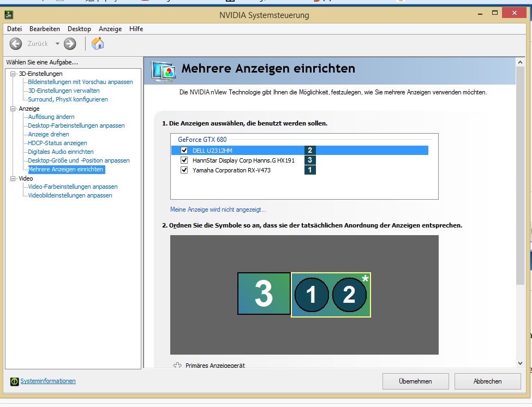Close the NVIDIA Systemsteuerung window
The width and height of the screenshot is (532, 407).
click(x=515, y=13)
